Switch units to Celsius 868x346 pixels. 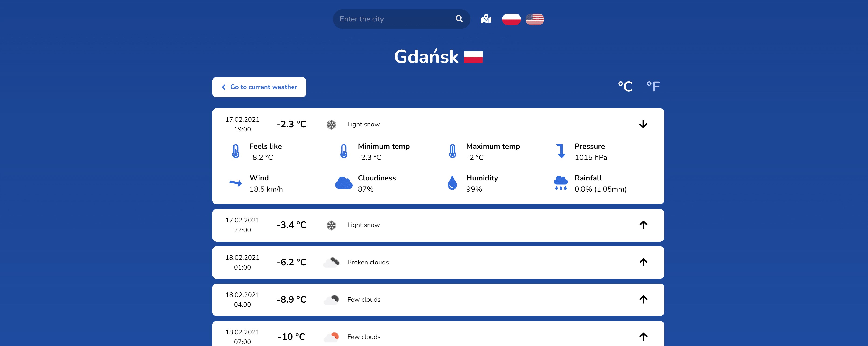(625, 86)
